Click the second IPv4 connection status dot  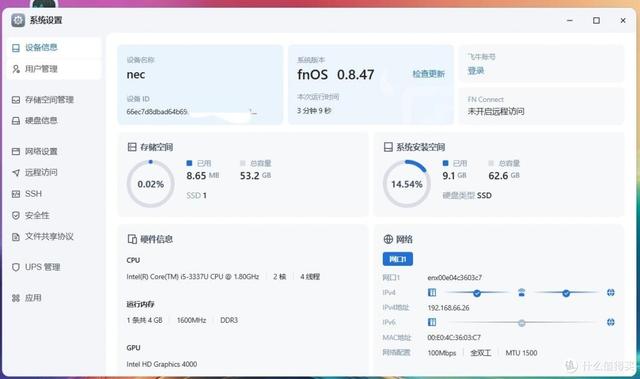pyautogui.click(x=566, y=293)
